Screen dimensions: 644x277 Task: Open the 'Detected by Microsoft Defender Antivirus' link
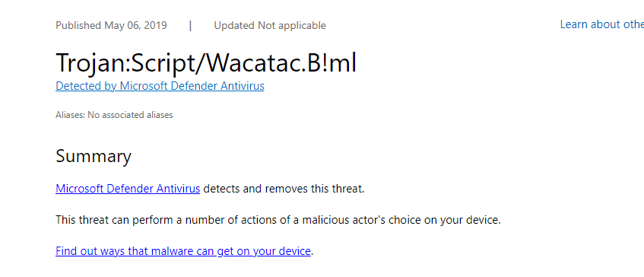coord(160,86)
